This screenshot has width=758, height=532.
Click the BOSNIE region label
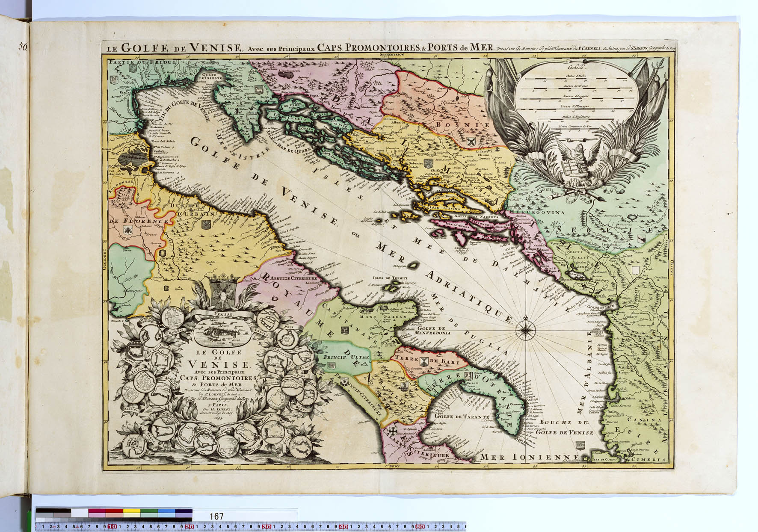463,125
